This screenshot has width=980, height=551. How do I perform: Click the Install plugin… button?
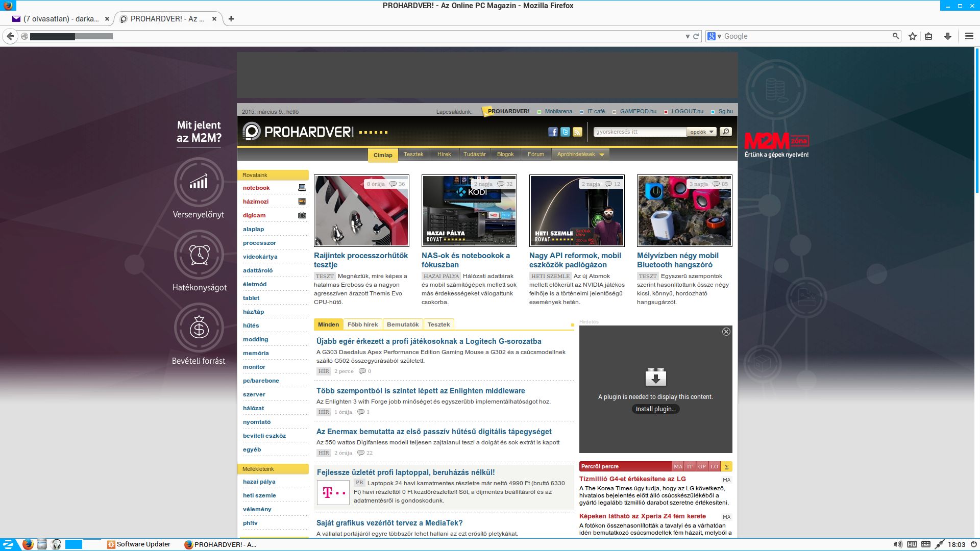655,409
